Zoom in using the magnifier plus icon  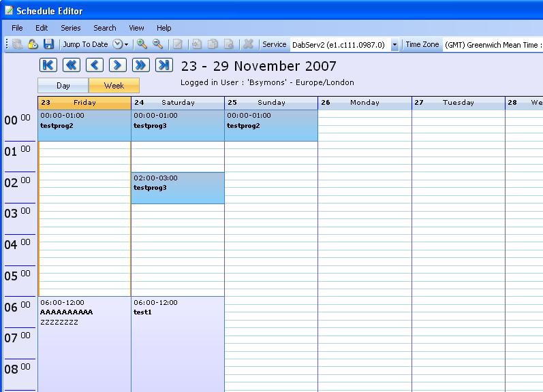point(142,44)
